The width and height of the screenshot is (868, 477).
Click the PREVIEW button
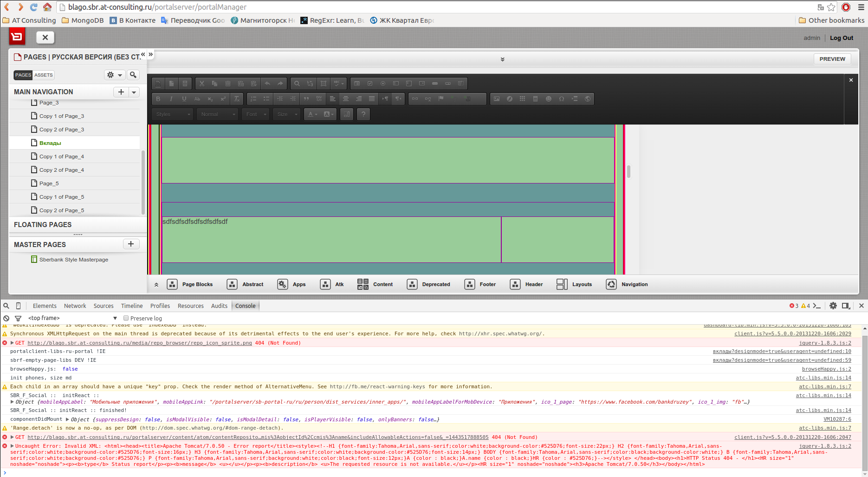832,59
